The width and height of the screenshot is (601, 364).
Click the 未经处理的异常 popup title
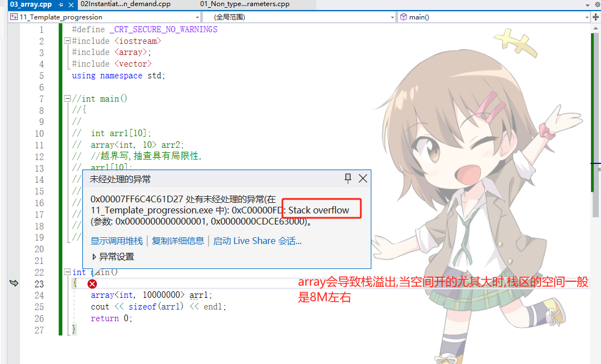point(120,179)
